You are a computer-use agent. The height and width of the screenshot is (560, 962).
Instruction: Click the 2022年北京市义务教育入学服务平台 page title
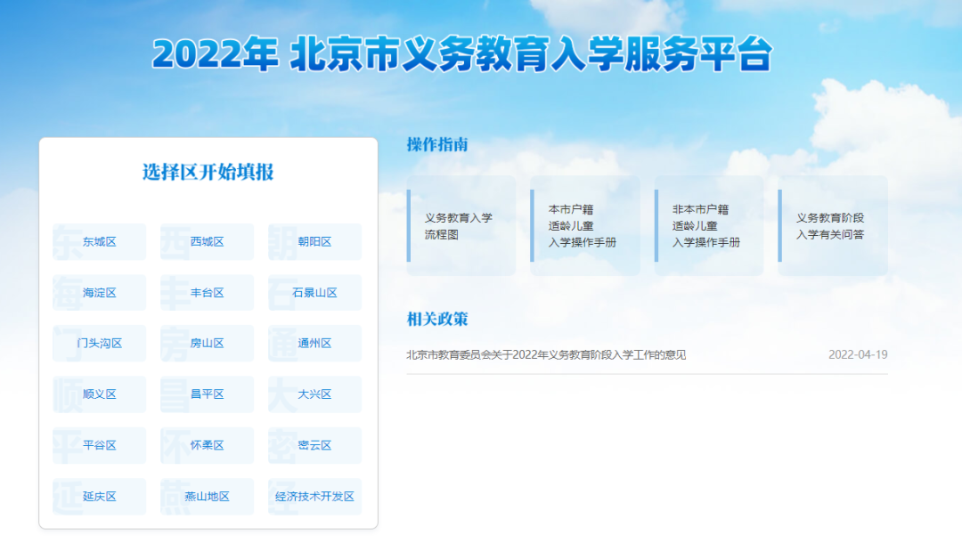pyautogui.click(x=462, y=54)
